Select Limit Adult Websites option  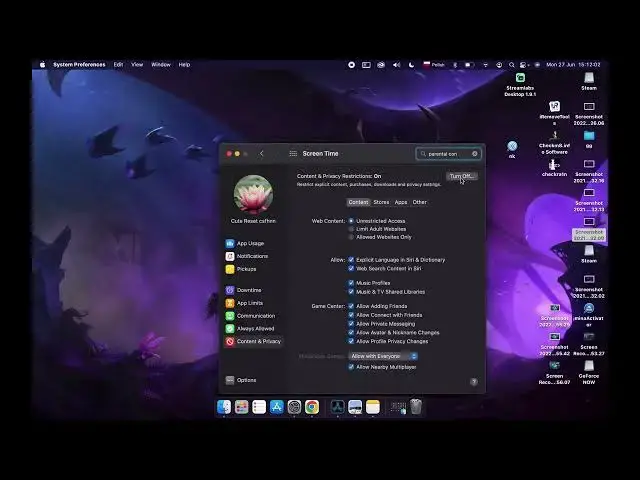click(x=351, y=229)
